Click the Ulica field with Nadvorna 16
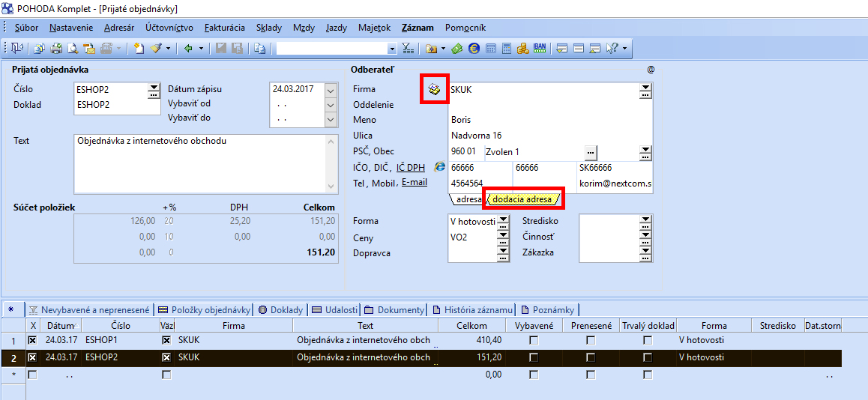 point(550,136)
